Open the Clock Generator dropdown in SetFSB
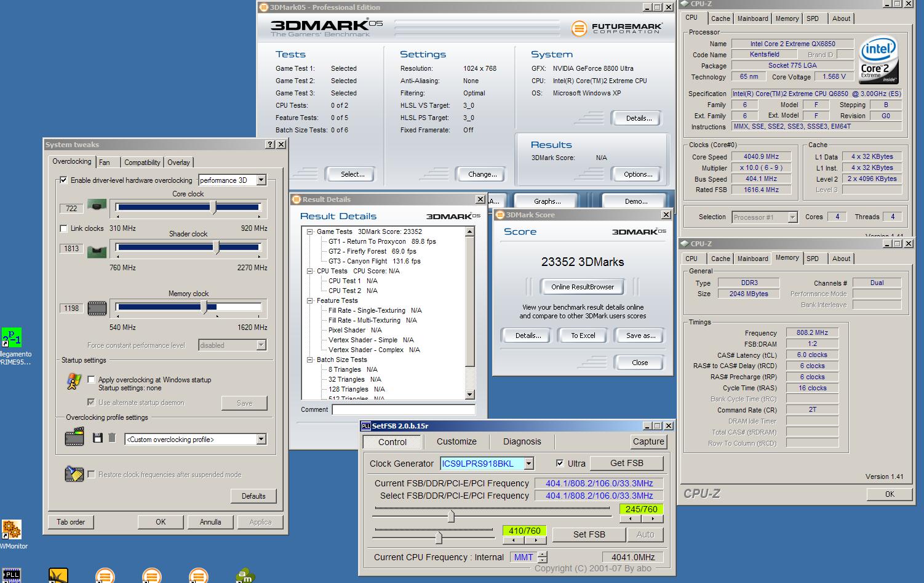 (529, 464)
